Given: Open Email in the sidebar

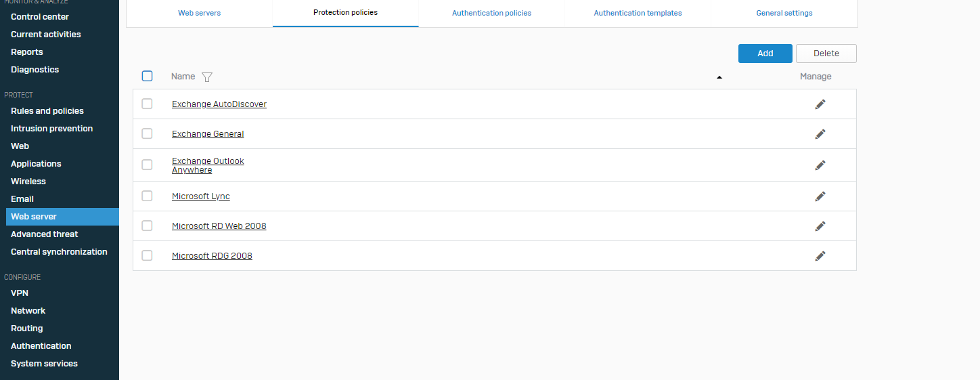Looking at the screenshot, I should [22, 198].
